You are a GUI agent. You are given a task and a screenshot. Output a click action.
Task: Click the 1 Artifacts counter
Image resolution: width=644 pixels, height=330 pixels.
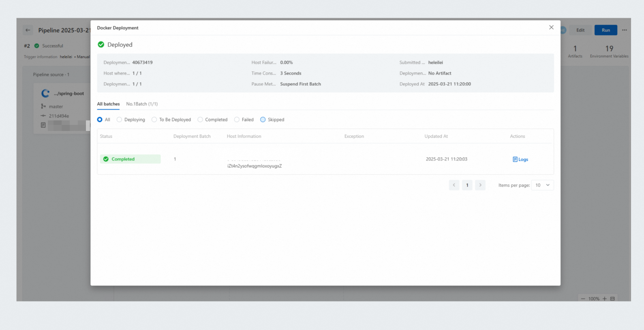pyautogui.click(x=575, y=51)
